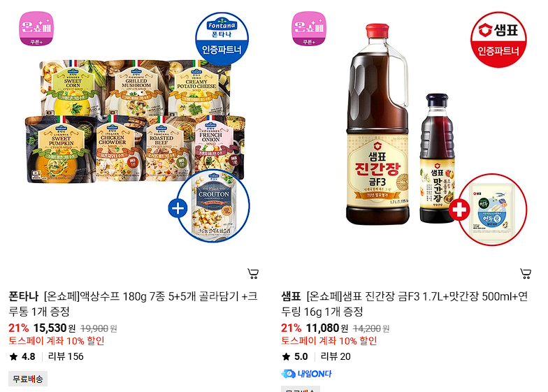This screenshot has width=548, height=392.
Task: Click blue plus crouton bonus icon
Action: click(178, 208)
